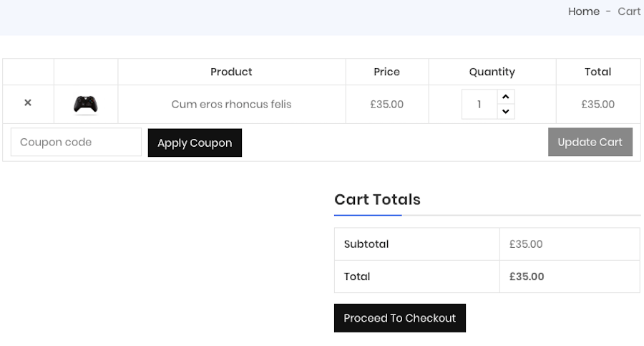Increase quantity with the up arrow

(506, 97)
